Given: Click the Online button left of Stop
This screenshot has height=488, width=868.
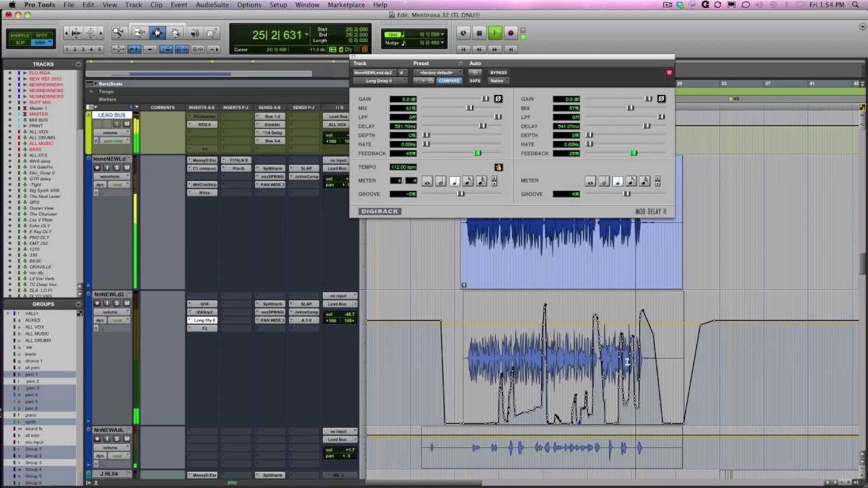Looking at the screenshot, I should click(x=463, y=33).
